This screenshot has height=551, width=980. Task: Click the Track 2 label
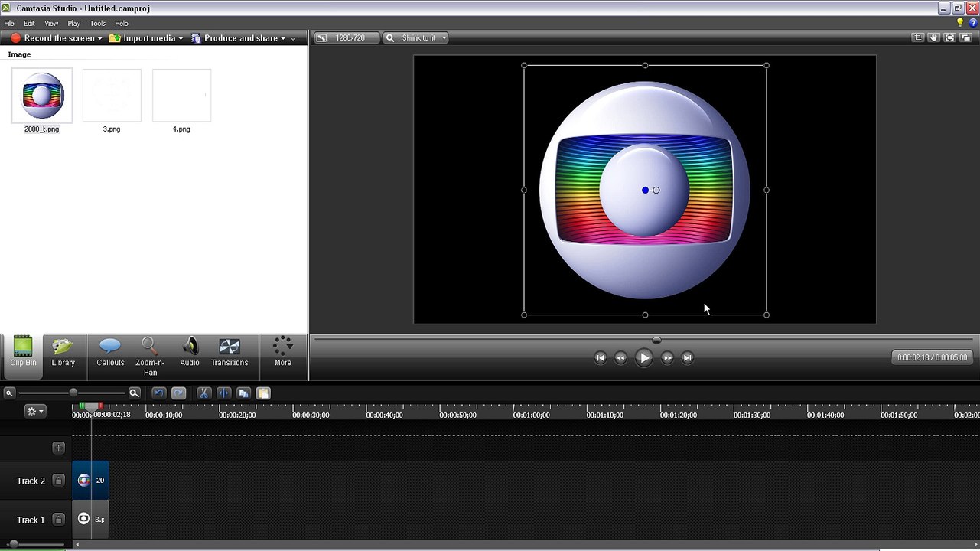(x=31, y=481)
